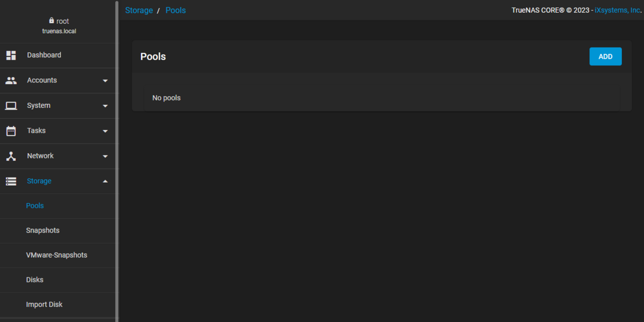644x322 pixels.
Task: Click the Storage breadcrumb link
Action: pos(139,10)
